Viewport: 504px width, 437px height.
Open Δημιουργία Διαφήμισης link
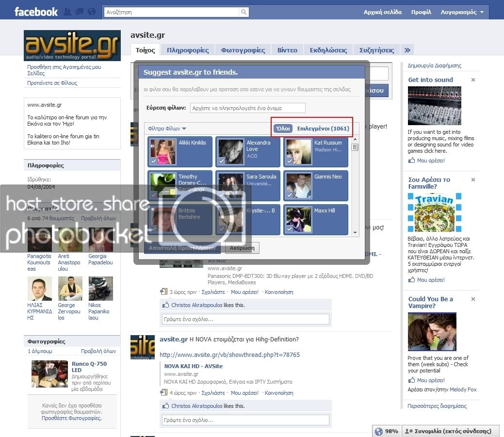(434, 65)
